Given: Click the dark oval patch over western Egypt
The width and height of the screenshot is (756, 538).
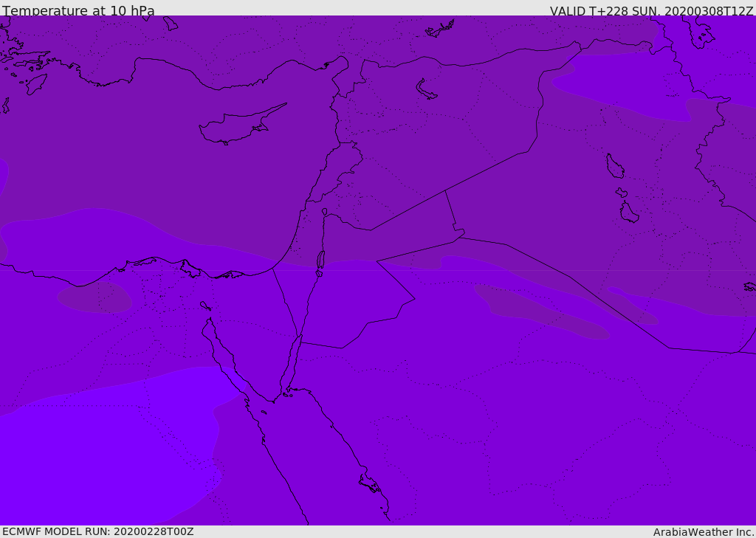Looking at the screenshot, I should click(x=94, y=297).
